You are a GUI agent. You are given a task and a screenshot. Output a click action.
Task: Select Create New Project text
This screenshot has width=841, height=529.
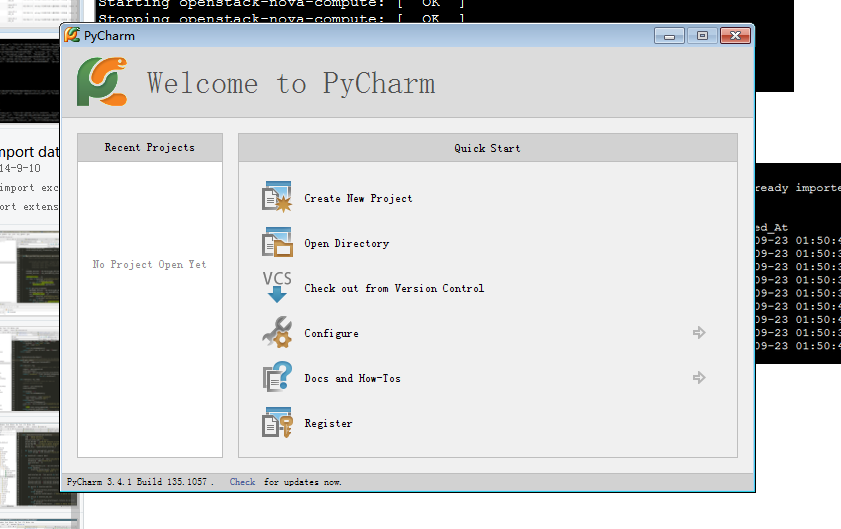[x=358, y=199]
